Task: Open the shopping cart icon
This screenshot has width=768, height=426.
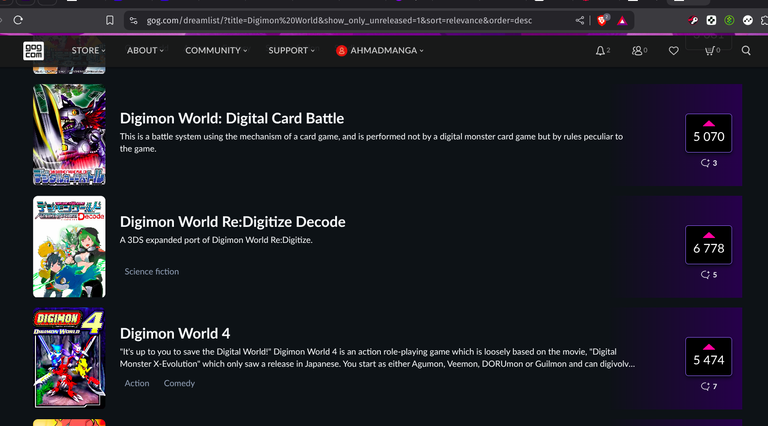Action: click(709, 50)
